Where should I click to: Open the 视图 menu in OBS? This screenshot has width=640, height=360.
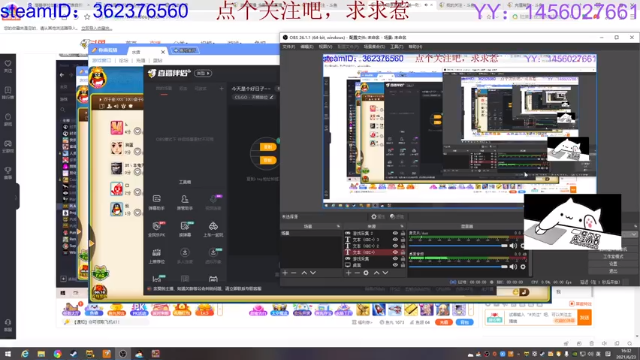(x=325, y=47)
